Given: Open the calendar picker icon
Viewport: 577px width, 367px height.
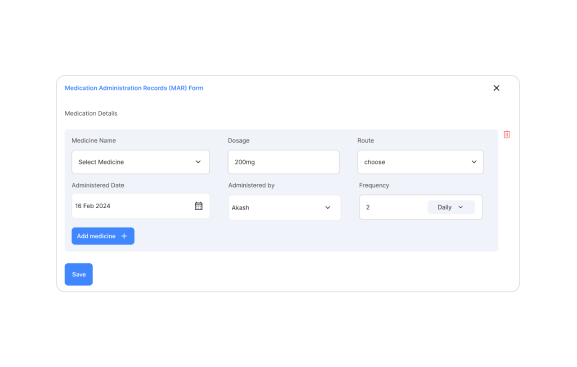Looking at the screenshot, I should click(199, 206).
